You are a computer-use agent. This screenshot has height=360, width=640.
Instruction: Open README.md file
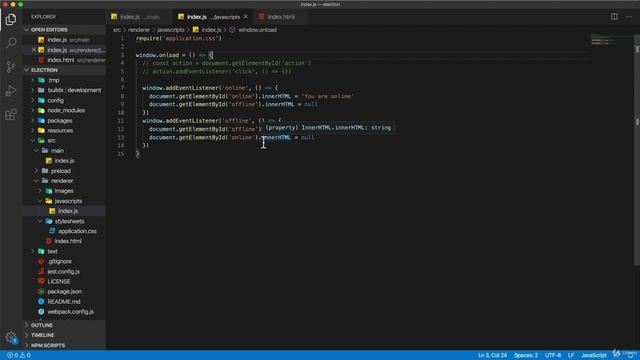[x=64, y=301]
